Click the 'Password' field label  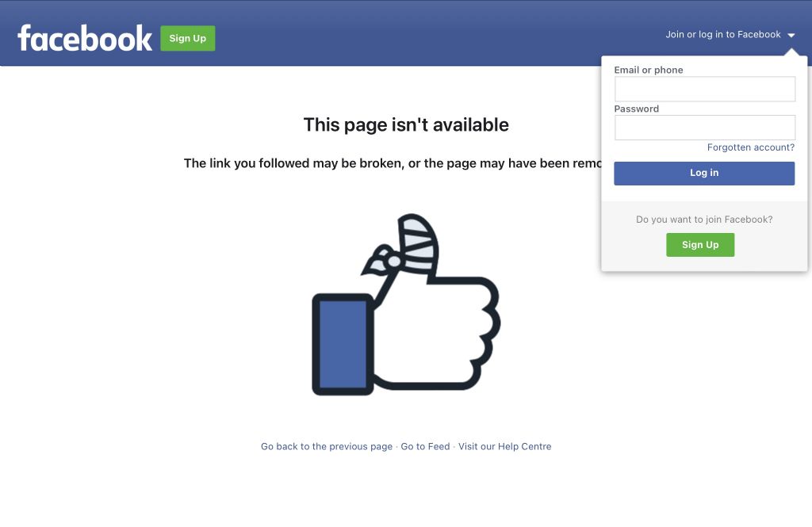click(x=637, y=109)
